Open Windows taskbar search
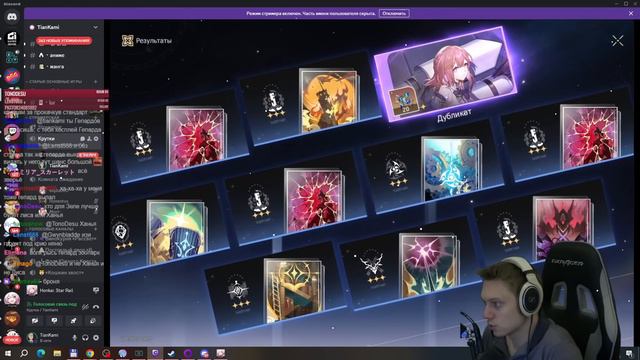The image size is (640, 360). click(x=24, y=353)
